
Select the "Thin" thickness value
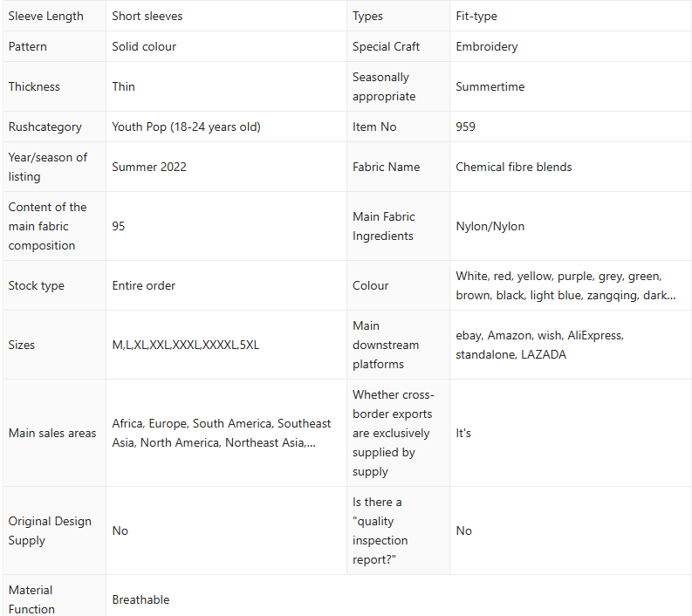(x=124, y=86)
